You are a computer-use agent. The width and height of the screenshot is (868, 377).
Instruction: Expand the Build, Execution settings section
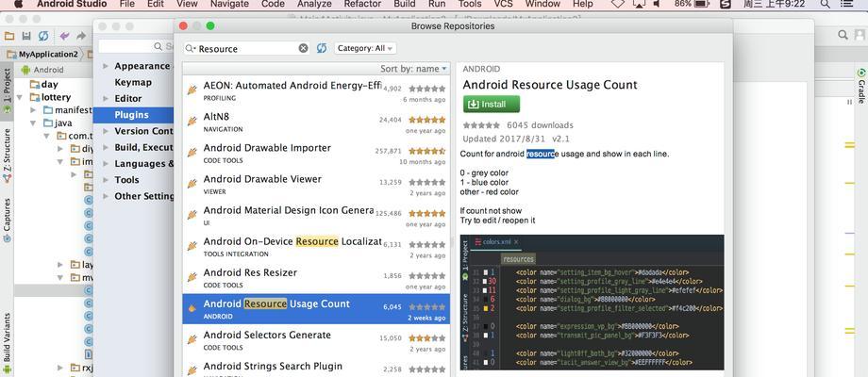coord(105,148)
